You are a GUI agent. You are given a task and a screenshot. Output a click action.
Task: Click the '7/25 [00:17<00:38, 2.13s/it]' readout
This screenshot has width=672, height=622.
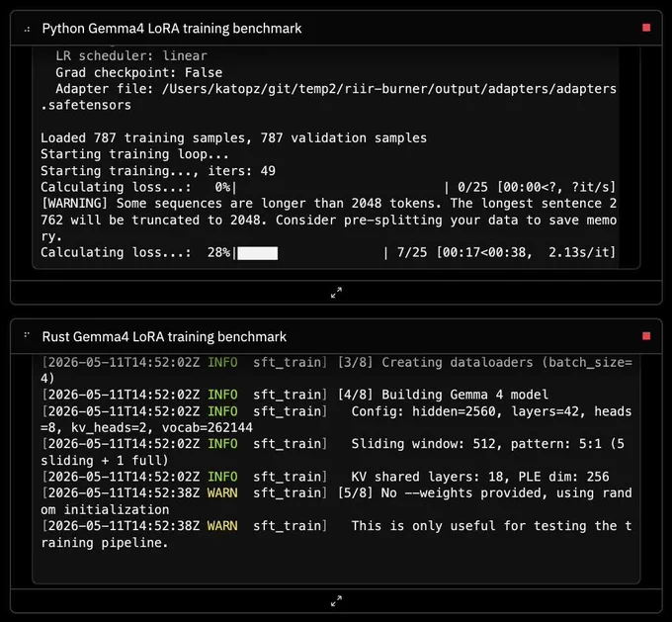click(506, 252)
